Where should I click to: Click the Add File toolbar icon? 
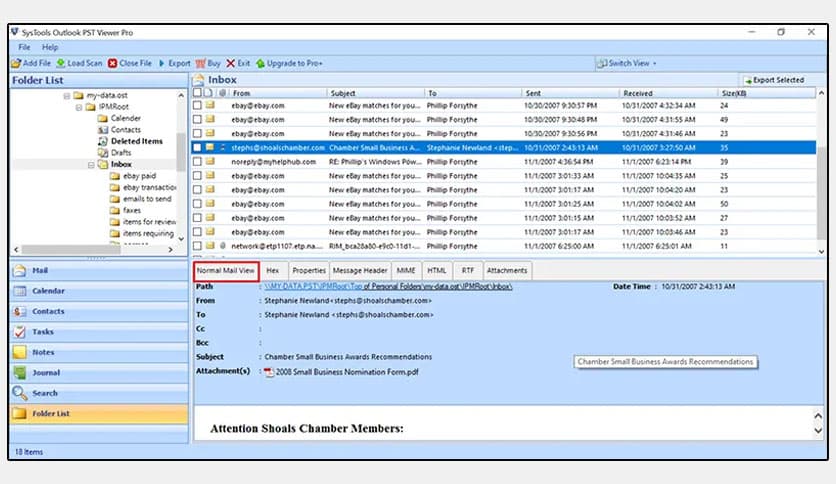coord(17,63)
